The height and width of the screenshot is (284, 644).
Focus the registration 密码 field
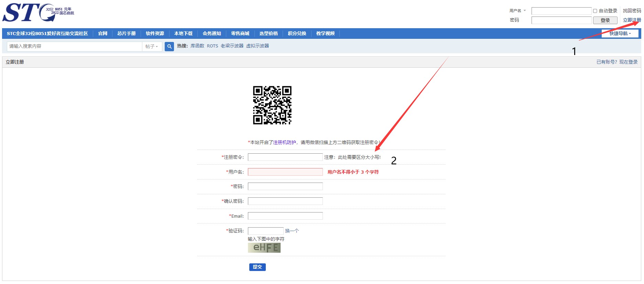[x=285, y=186]
